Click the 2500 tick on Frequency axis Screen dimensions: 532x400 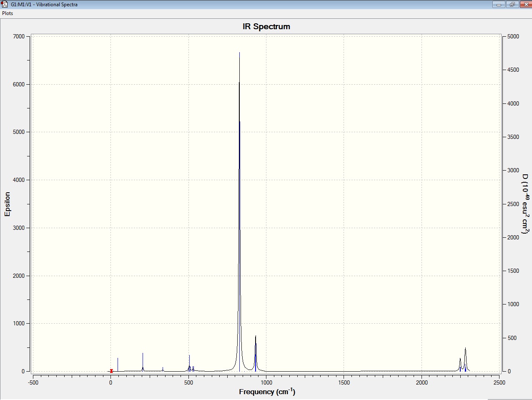[499, 382]
